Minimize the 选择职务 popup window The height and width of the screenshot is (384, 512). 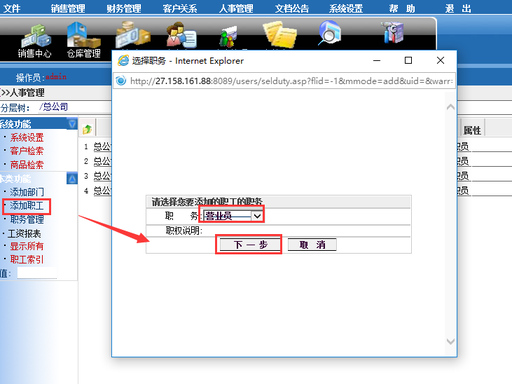pyautogui.click(x=377, y=60)
